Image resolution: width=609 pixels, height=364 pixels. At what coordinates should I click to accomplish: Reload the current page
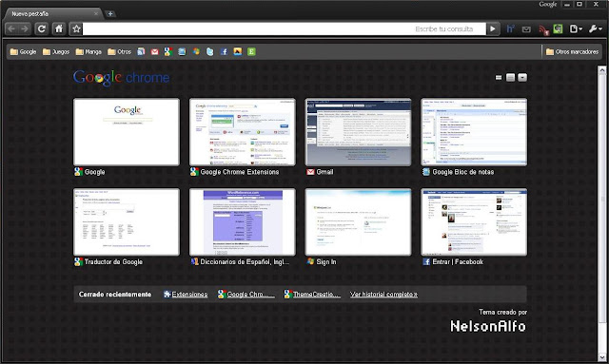point(42,29)
